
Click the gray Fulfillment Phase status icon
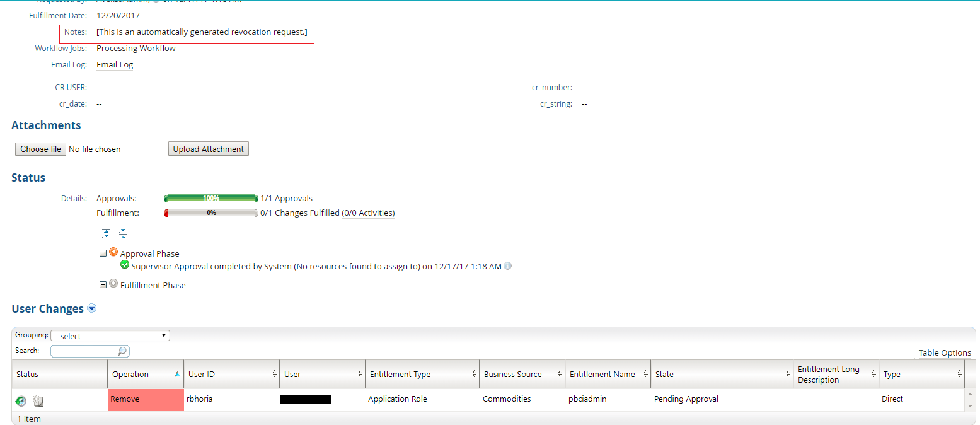coord(113,284)
